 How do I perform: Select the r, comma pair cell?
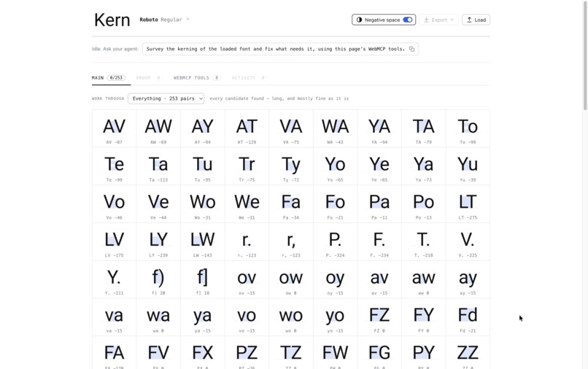pos(291,242)
